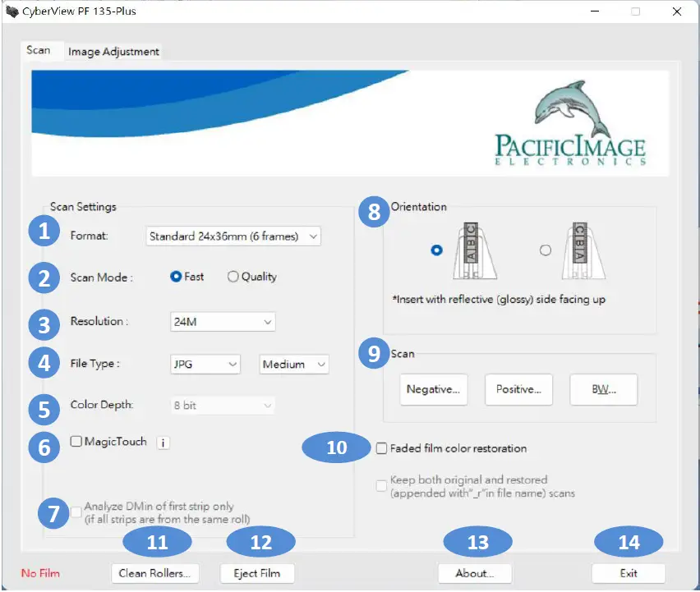Toggle Keep both original and restored scans
This screenshot has width=700, height=592.
(x=381, y=486)
